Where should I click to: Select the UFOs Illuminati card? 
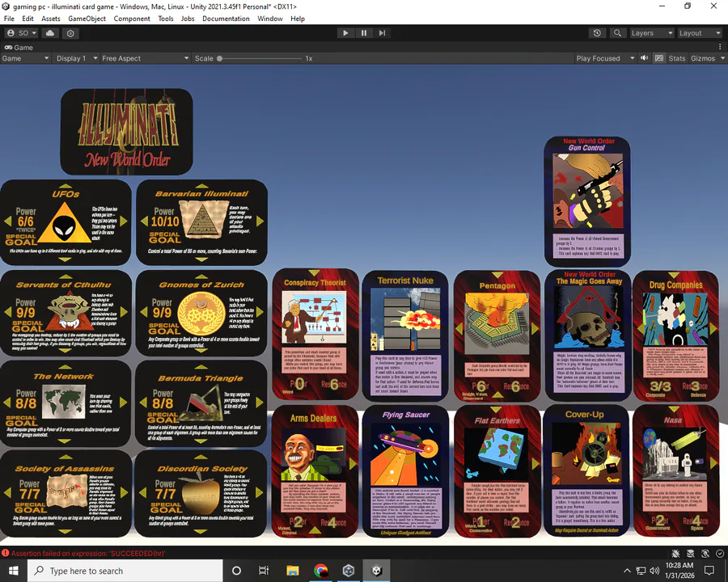(66, 223)
